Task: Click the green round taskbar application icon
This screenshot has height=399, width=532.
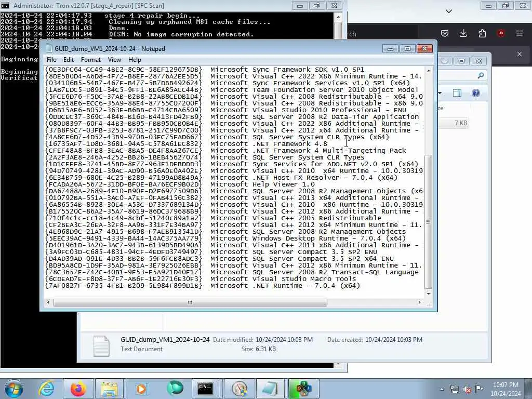Action: click(175, 388)
